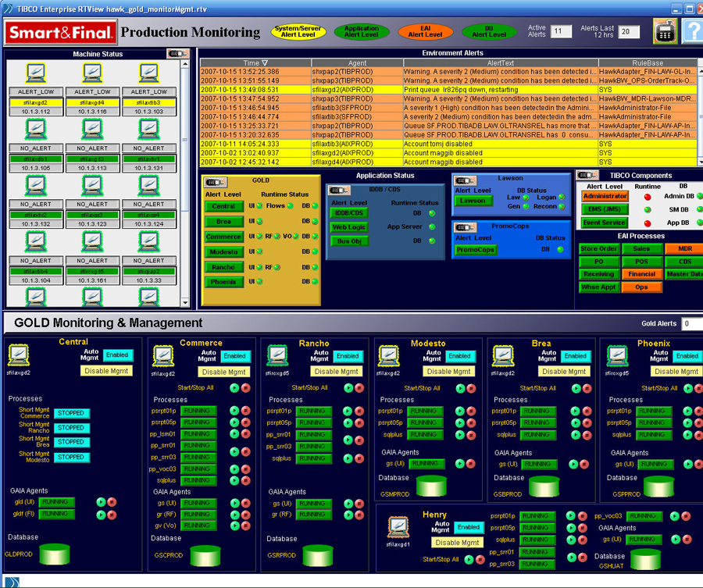The width and height of the screenshot is (703, 588).
Task: Click Disable Mgmt button under Commerce
Action: pos(225,372)
